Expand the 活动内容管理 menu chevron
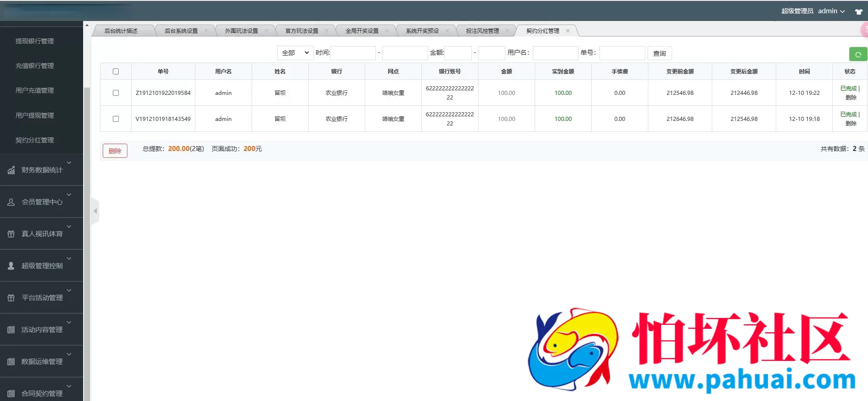 tap(69, 322)
